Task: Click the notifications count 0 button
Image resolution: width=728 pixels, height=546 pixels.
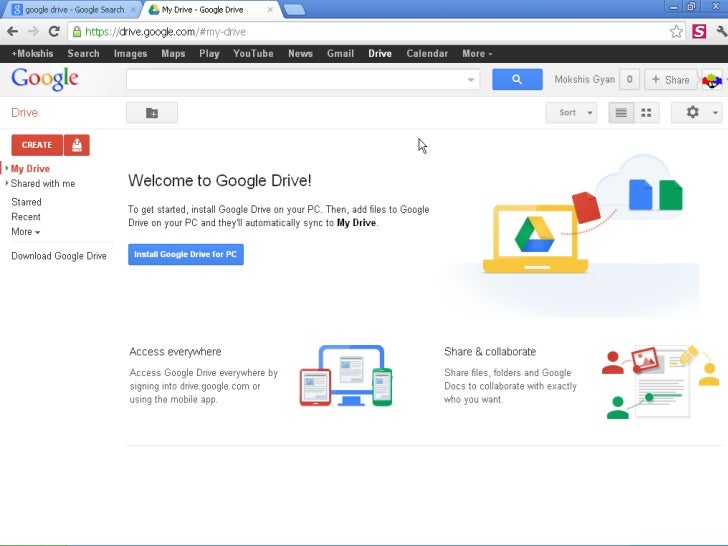Action: coord(630,80)
